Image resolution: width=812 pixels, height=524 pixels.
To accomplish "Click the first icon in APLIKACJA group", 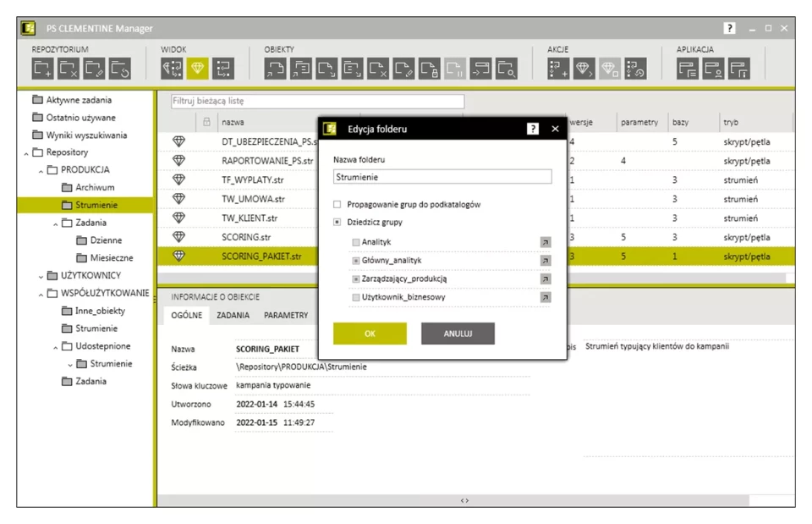I will coord(689,69).
